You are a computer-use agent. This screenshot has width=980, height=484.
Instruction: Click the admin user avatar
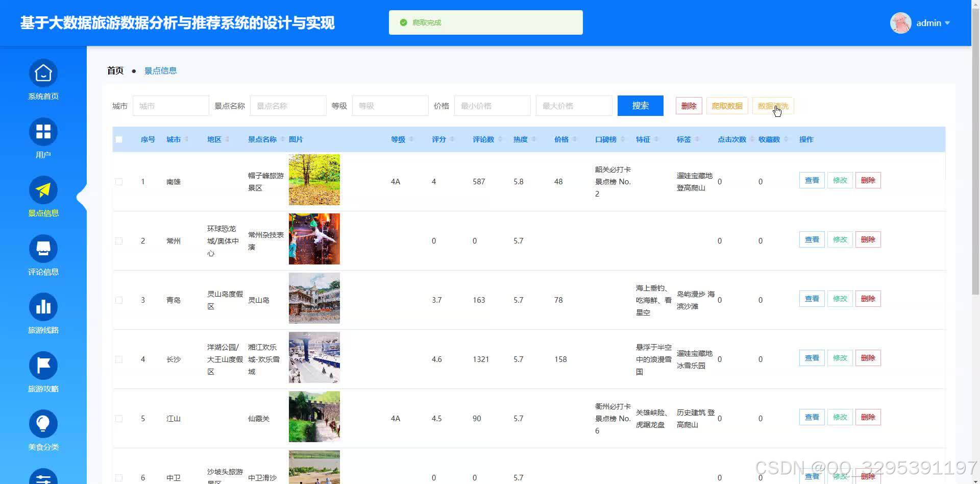coord(901,23)
